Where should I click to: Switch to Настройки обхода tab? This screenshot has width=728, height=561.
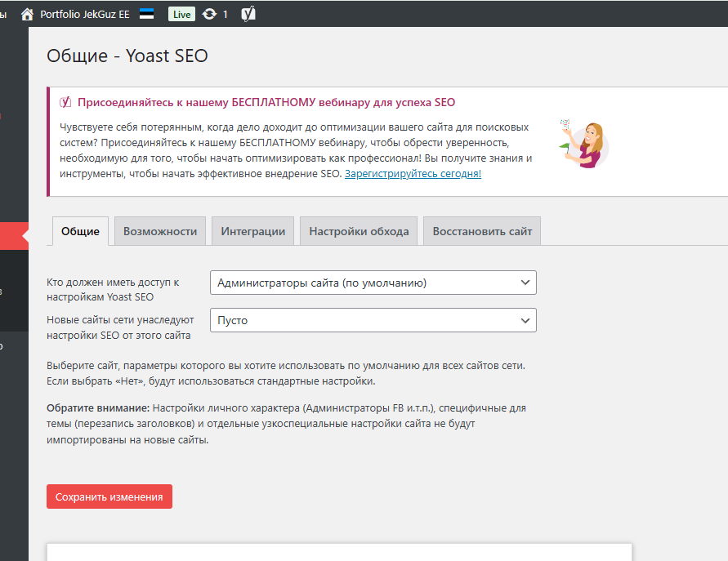(x=359, y=231)
